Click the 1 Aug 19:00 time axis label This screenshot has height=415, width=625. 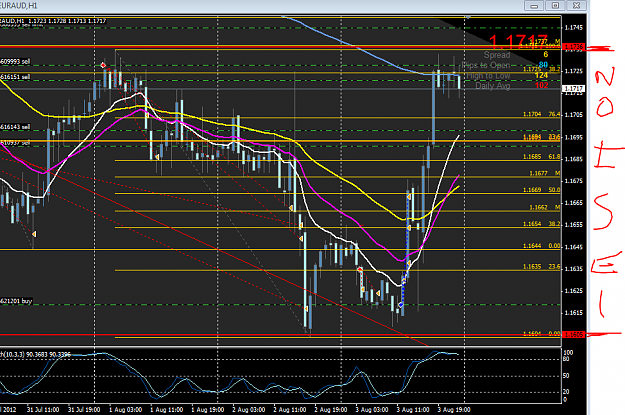pyautogui.click(x=207, y=410)
